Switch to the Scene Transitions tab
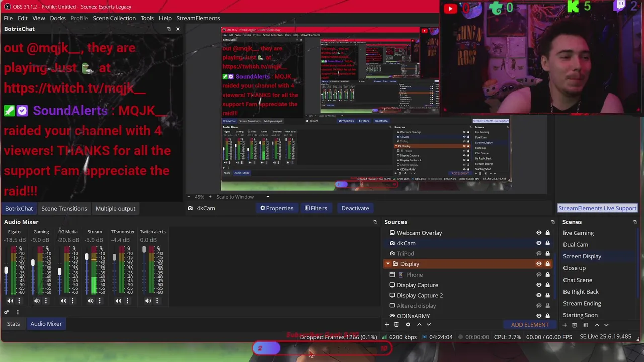The height and width of the screenshot is (362, 644). pos(64,208)
